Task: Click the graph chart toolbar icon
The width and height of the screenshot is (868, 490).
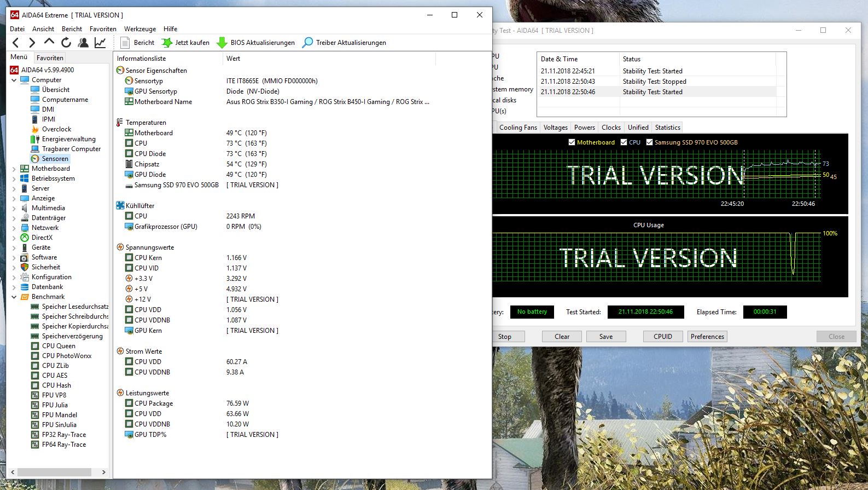Action: coord(100,42)
